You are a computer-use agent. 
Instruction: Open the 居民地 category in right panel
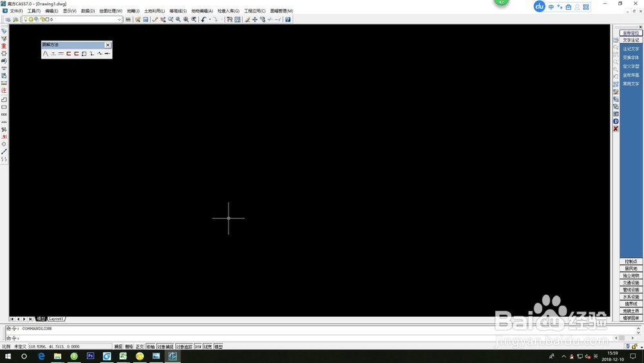pyautogui.click(x=631, y=268)
